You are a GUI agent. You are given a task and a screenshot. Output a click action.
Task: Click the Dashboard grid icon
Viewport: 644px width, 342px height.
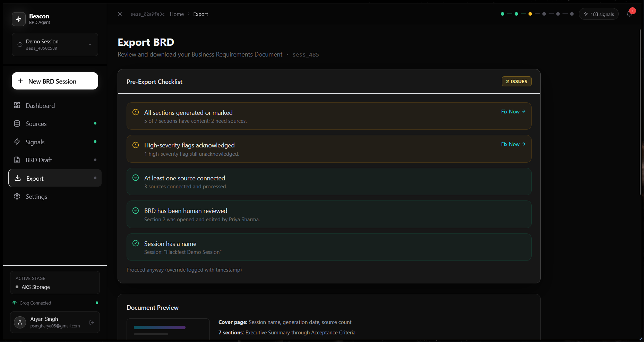17,105
